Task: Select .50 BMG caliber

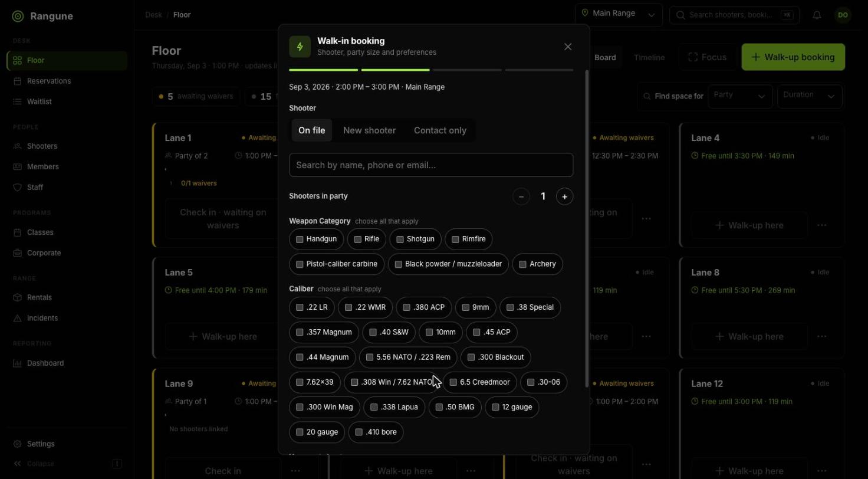Action: point(455,407)
